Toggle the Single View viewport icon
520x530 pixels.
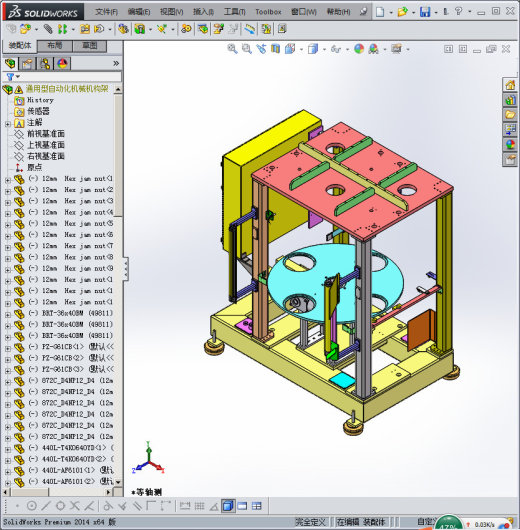[x=242, y=506]
